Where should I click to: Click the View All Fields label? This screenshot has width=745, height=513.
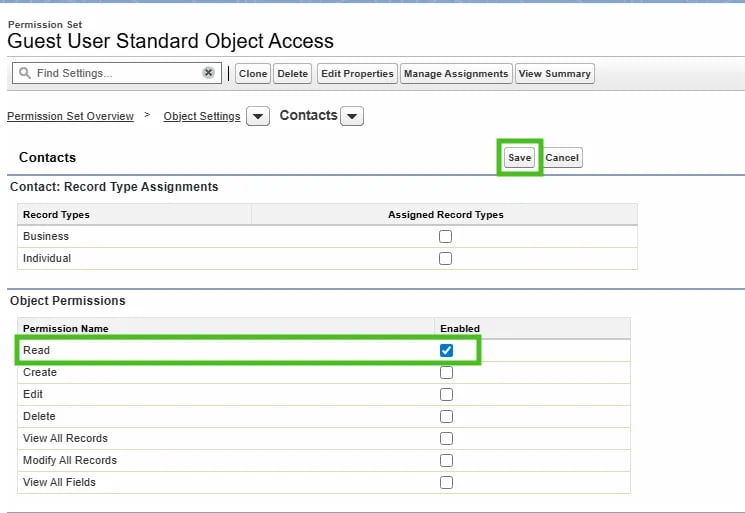pyautogui.click(x=59, y=483)
